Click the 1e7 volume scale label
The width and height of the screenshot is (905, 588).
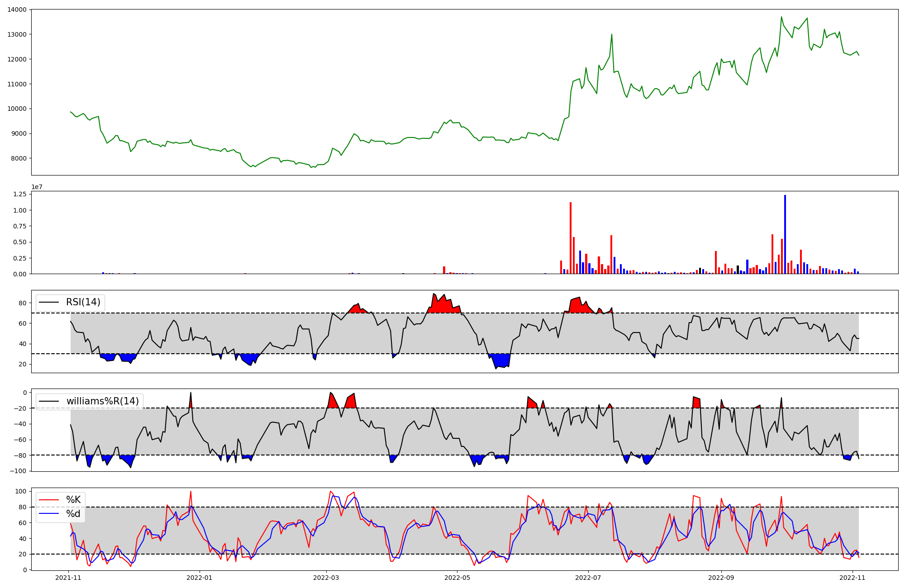(37, 187)
